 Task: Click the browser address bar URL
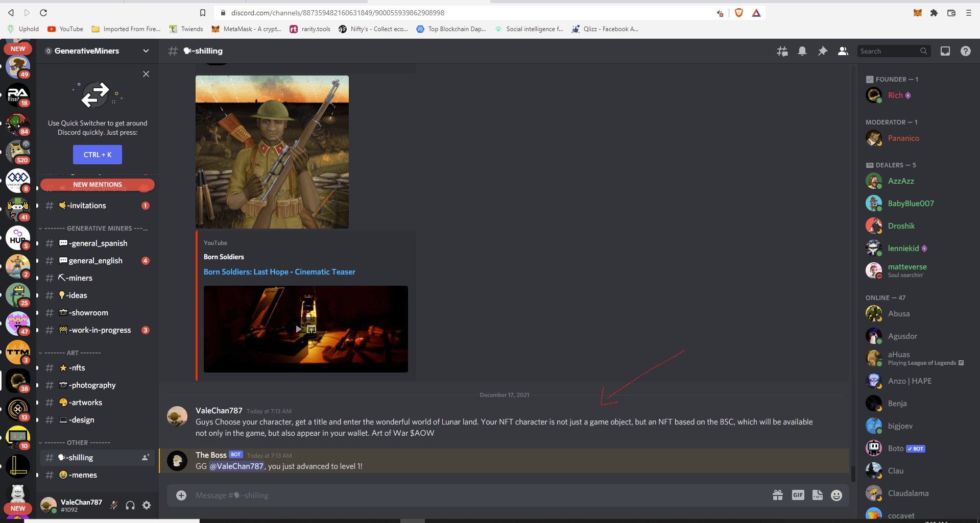pos(338,13)
